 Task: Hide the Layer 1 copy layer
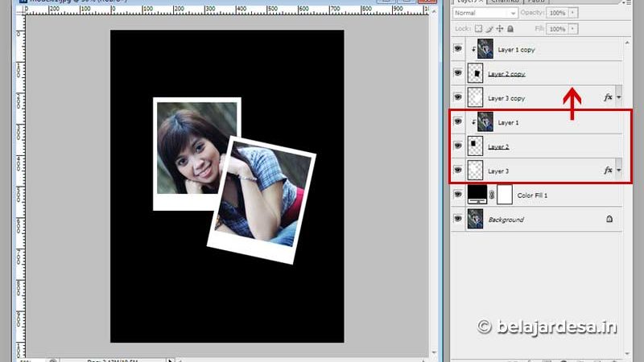(458, 49)
